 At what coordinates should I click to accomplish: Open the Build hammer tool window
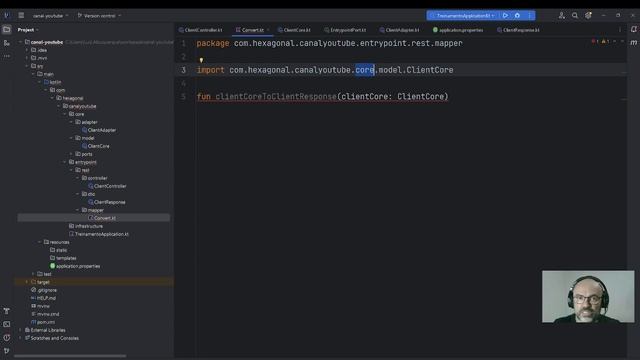7,311
